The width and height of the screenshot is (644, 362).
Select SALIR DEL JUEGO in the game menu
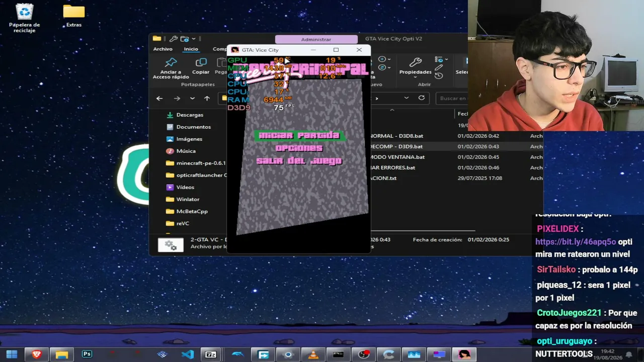[299, 161]
